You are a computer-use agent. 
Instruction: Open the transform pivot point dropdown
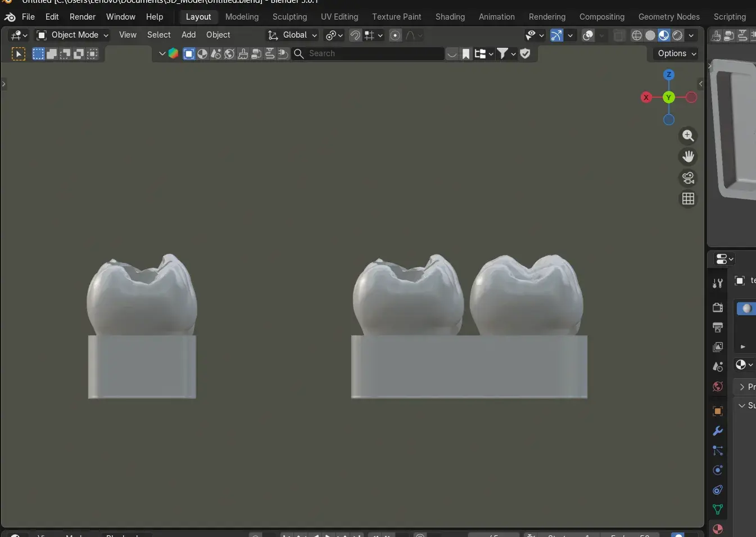point(334,35)
